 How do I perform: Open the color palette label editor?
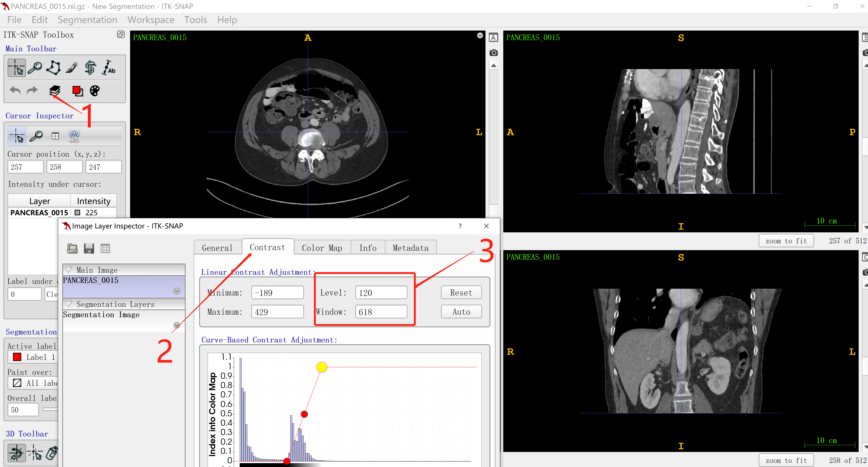(x=95, y=91)
